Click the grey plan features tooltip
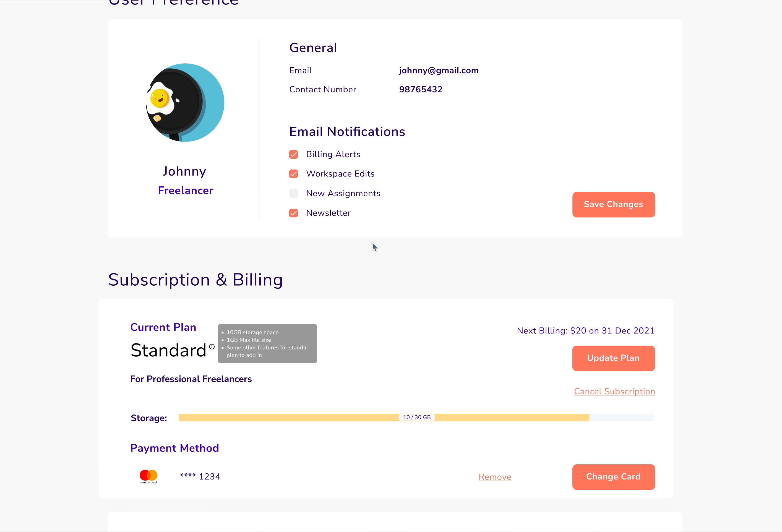 click(267, 344)
